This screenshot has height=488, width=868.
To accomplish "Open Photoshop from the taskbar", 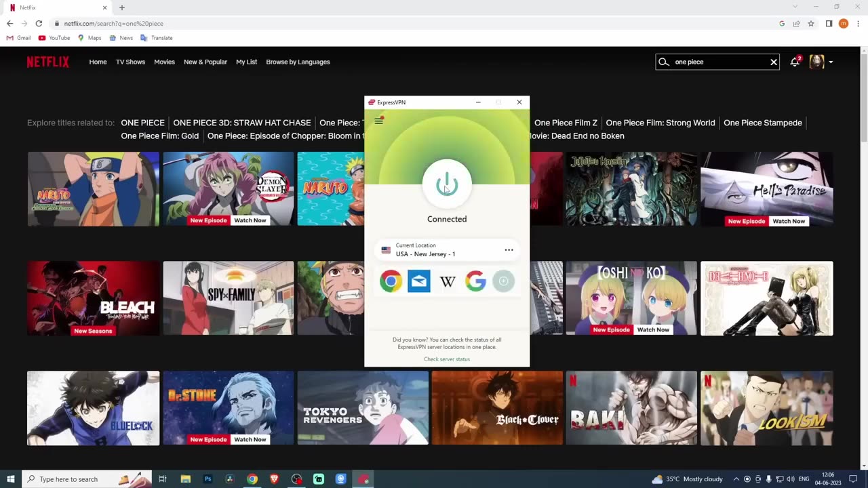I will pos(208,479).
